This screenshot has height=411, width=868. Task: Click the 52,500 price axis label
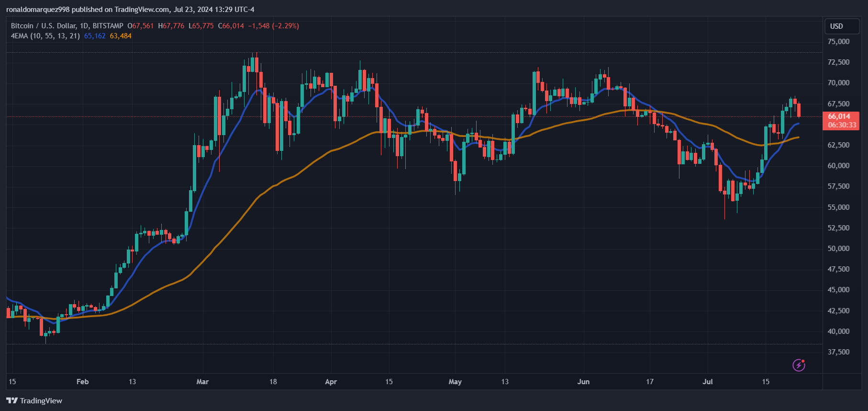(839, 228)
